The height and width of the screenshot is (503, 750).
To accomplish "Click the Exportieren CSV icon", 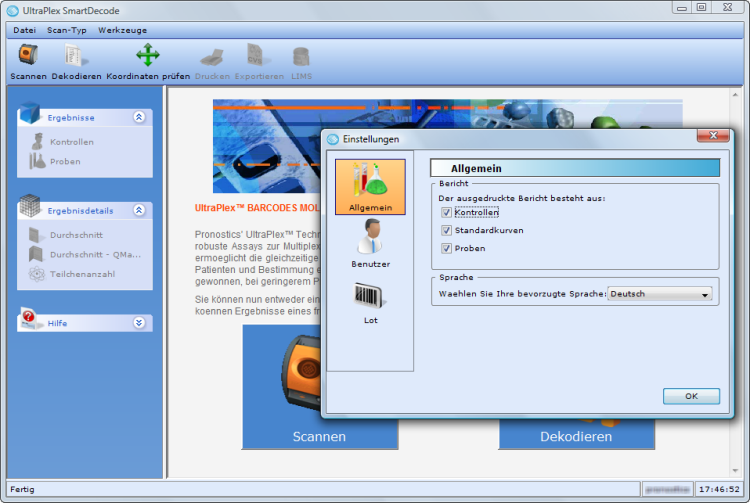I will (258, 55).
